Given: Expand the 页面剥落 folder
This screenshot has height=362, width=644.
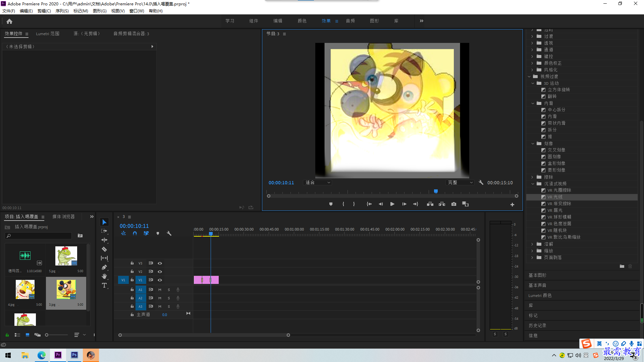Looking at the screenshot, I should pos(532,257).
